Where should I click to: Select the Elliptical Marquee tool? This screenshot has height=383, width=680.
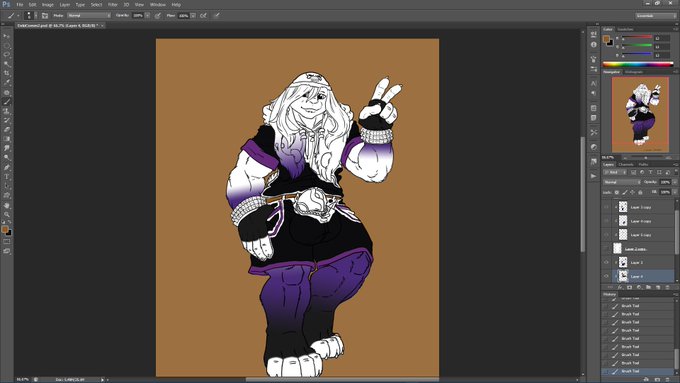click(x=7, y=46)
